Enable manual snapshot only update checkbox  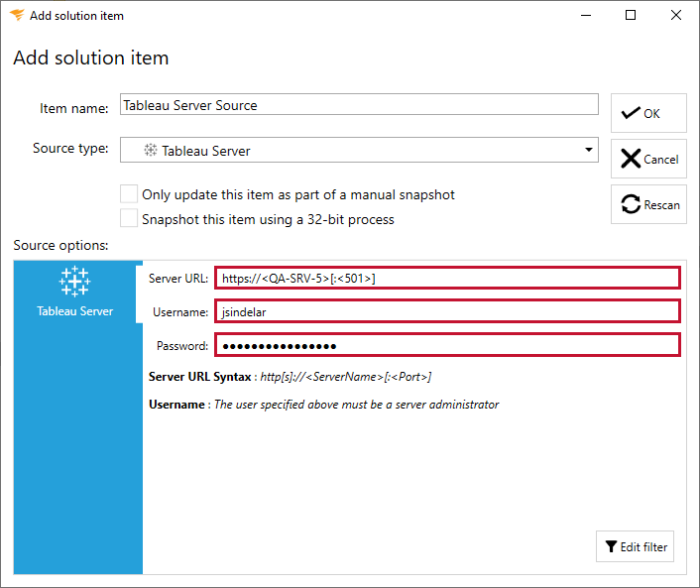tap(129, 194)
